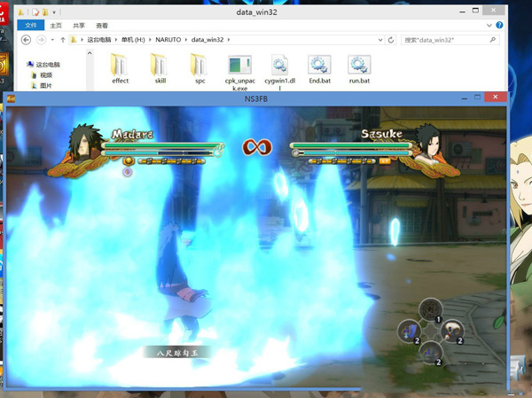Navigate to NARUTO breadcrumb folder
The image size is (532, 398).
(168, 40)
